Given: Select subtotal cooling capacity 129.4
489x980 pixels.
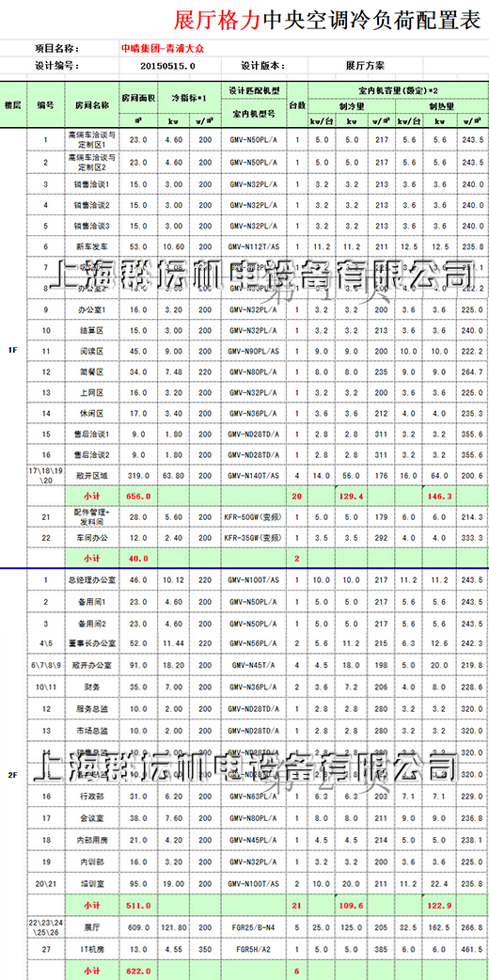Looking at the screenshot, I should (352, 495).
